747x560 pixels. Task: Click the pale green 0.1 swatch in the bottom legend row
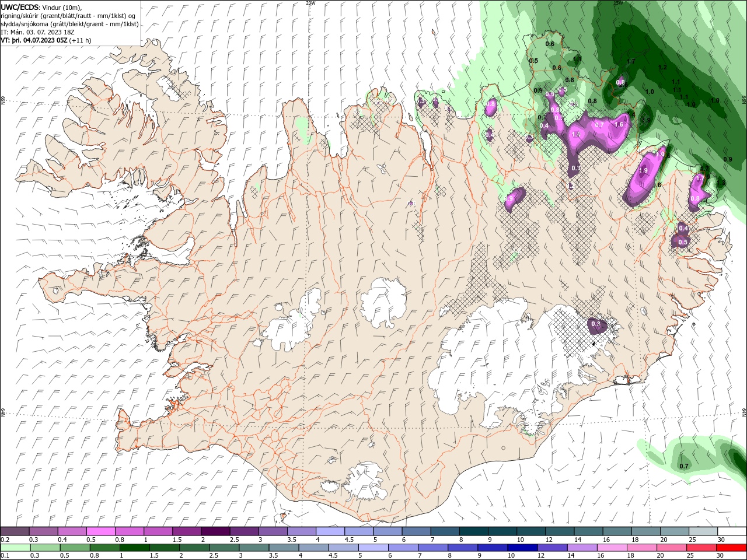click(x=15, y=548)
